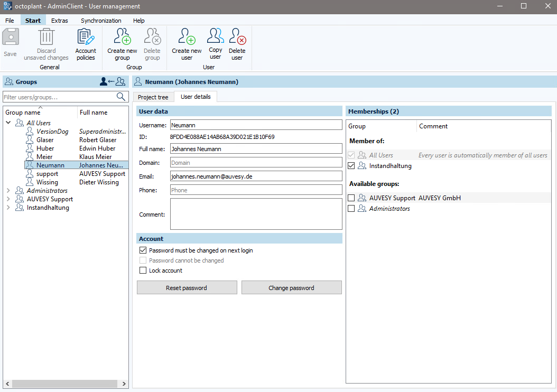Add Neumann to the Administrators group
The height and width of the screenshot is (392, 557).
pyautogui.click(x=351, y=208)
